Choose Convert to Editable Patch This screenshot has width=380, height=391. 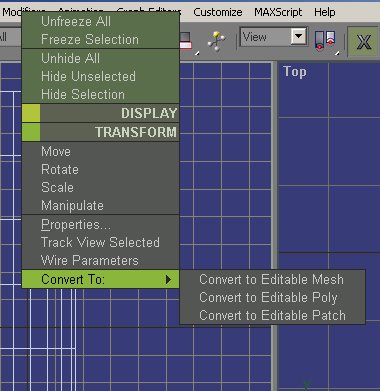point(272,315)
